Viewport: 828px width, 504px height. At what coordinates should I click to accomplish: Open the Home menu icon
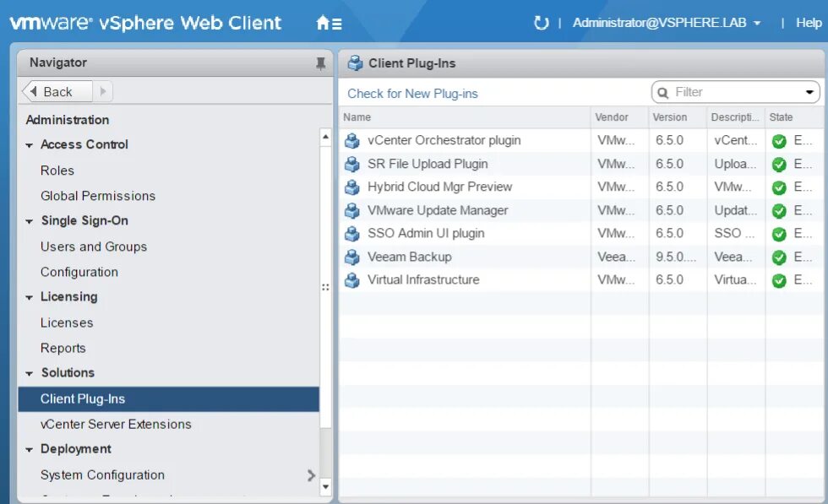pos(329,24)
